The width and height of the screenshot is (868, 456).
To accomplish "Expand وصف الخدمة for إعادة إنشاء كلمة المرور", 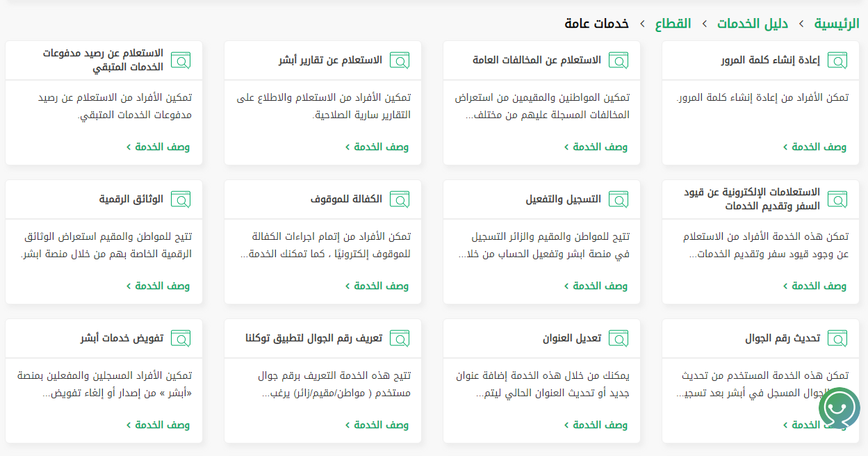I will tap(814, 147).
